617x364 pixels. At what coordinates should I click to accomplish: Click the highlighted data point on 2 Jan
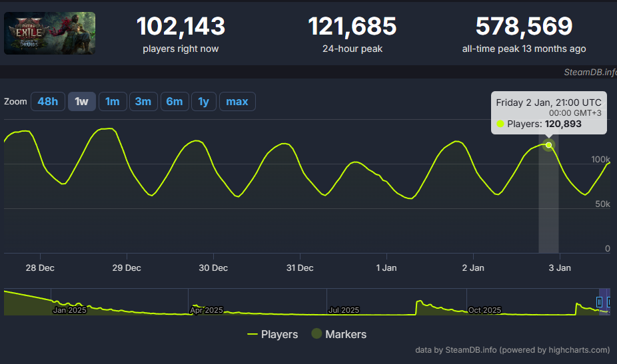pyautogui.click(x=548, y=145)
